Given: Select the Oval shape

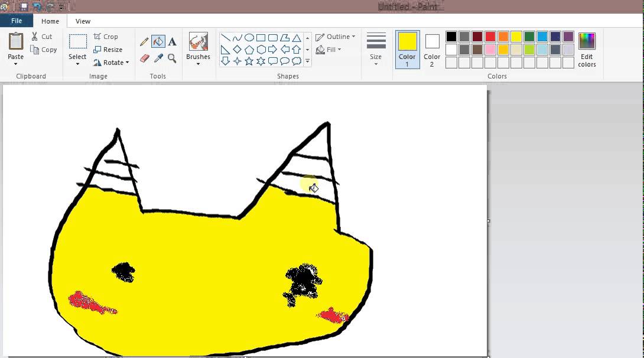Looking at the screenshot, I should [249, 37].
